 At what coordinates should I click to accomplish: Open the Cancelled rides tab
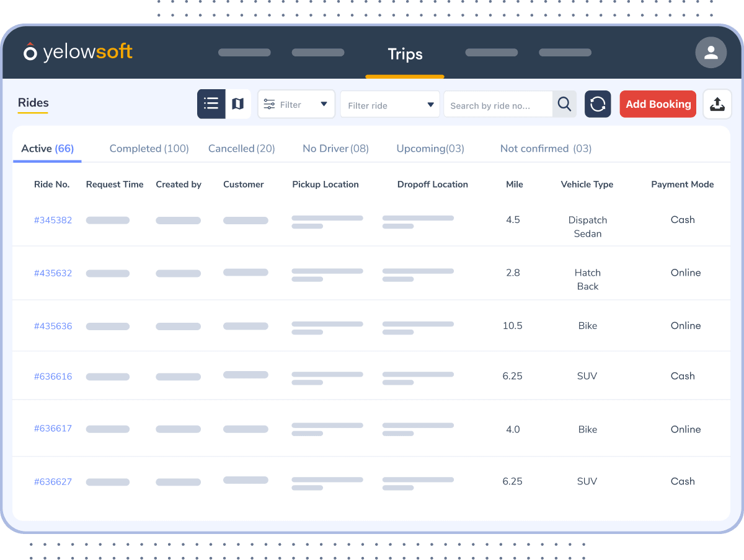[241, 149]
